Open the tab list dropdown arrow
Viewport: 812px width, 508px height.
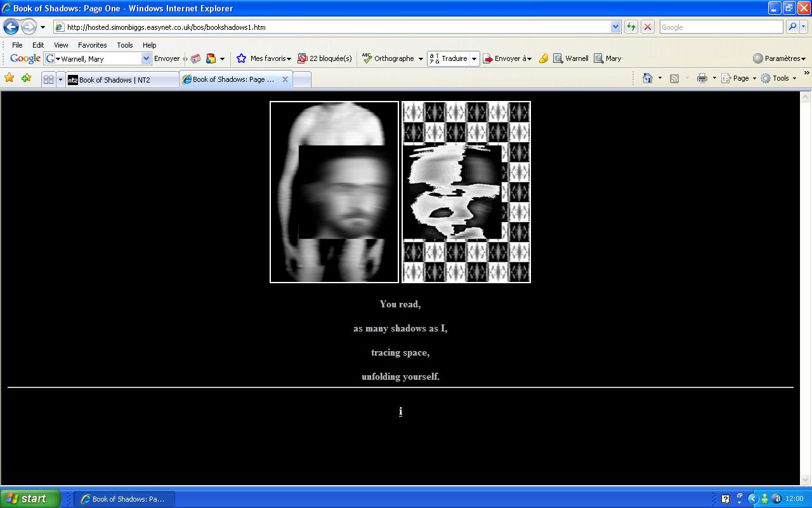tap(61, 79)
